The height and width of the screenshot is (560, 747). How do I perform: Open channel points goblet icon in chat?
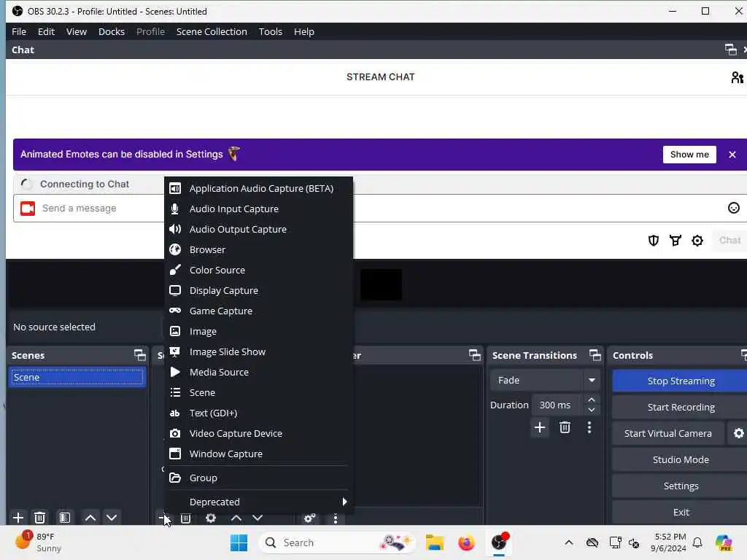pyautogui.click(x=676, y=241)
